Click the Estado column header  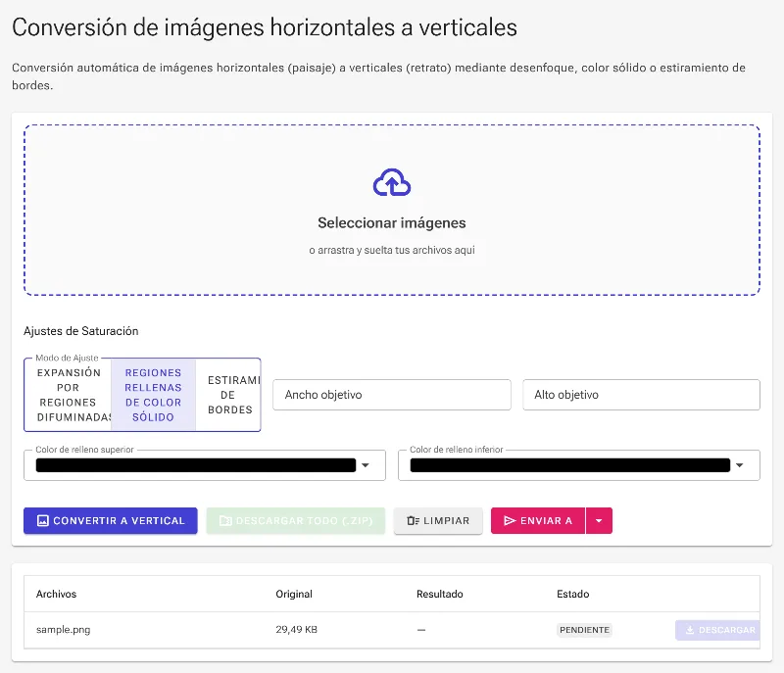point(573,594)
